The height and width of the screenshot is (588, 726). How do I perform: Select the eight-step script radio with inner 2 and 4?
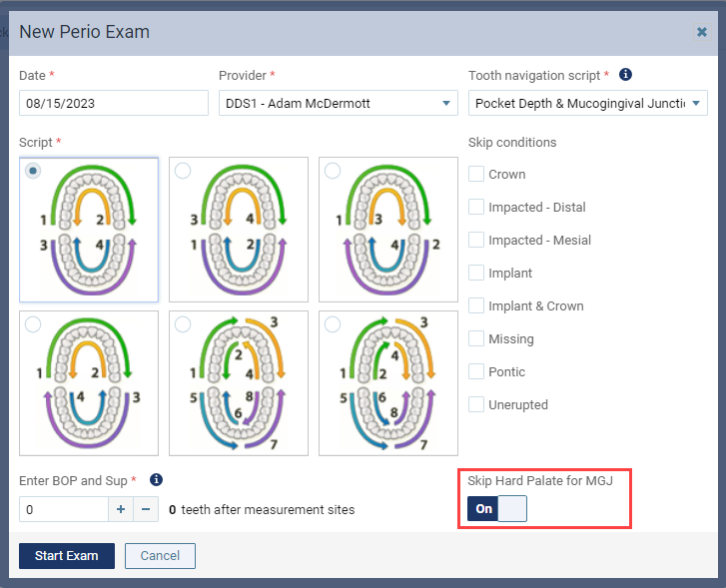click(183, 324)
